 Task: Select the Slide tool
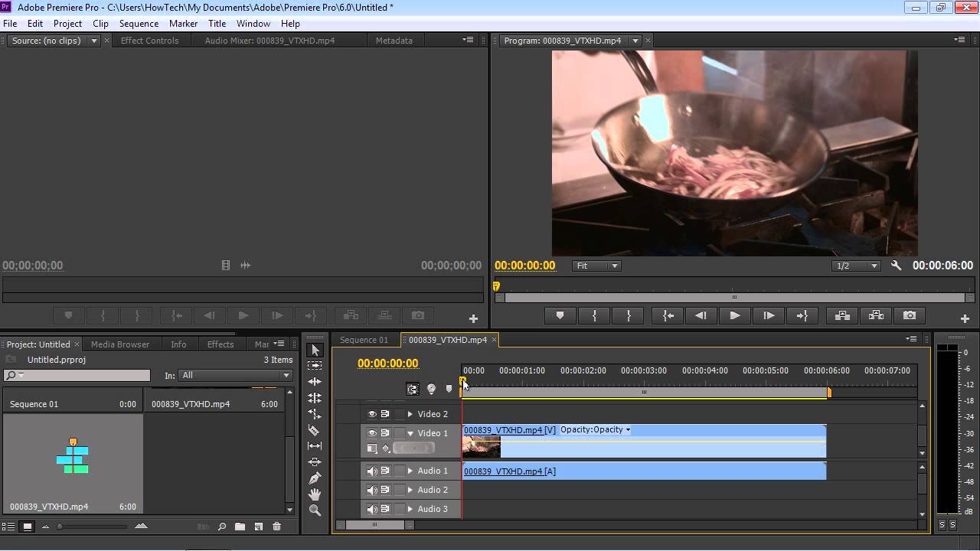pyautogui.click(x=315, y=462)
